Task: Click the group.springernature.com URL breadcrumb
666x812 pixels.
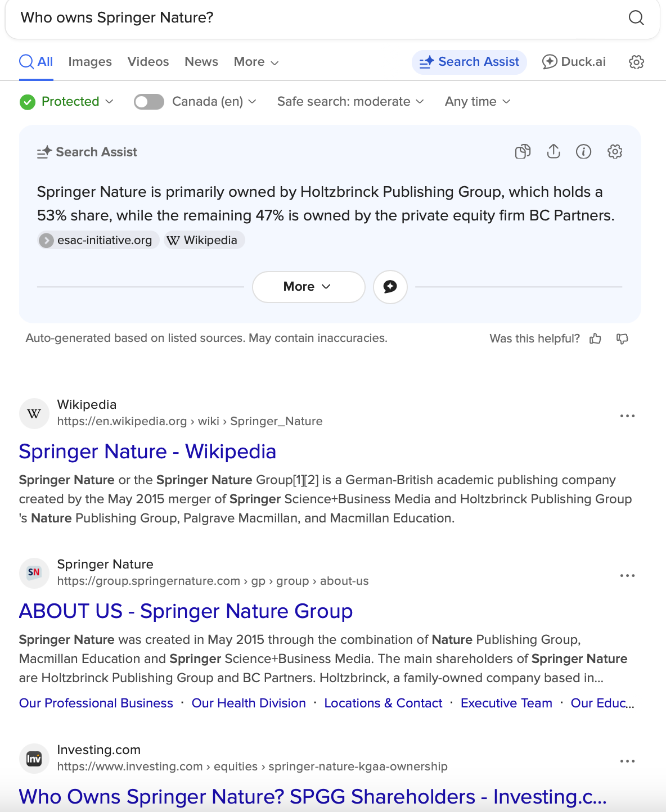Action: (213, 581)
